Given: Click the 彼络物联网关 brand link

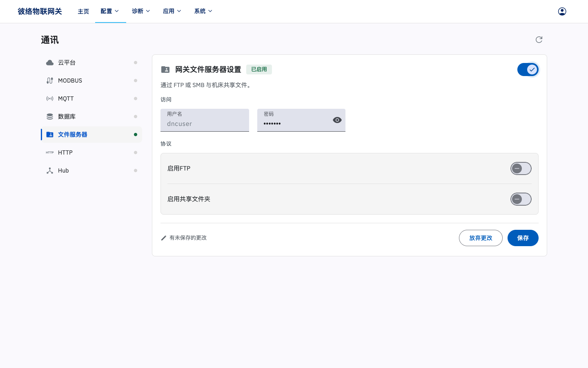Looking at the screenshot, I should [x=40, y=11].
